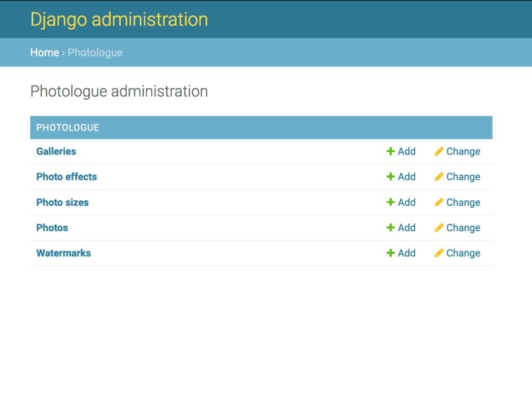Click the pencil icon in Photo effects row
The image size is (532, 395).
(x=439, y=177)
